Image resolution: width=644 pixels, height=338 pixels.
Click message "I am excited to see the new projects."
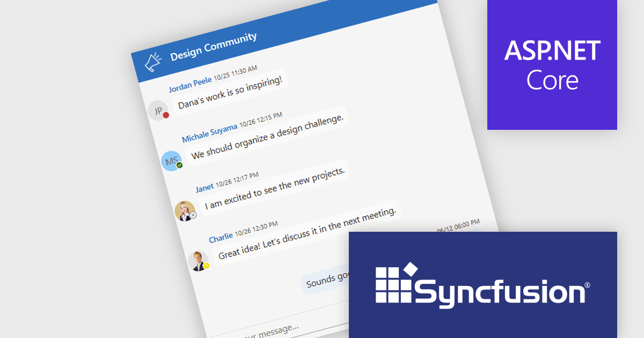pos(274,187)
